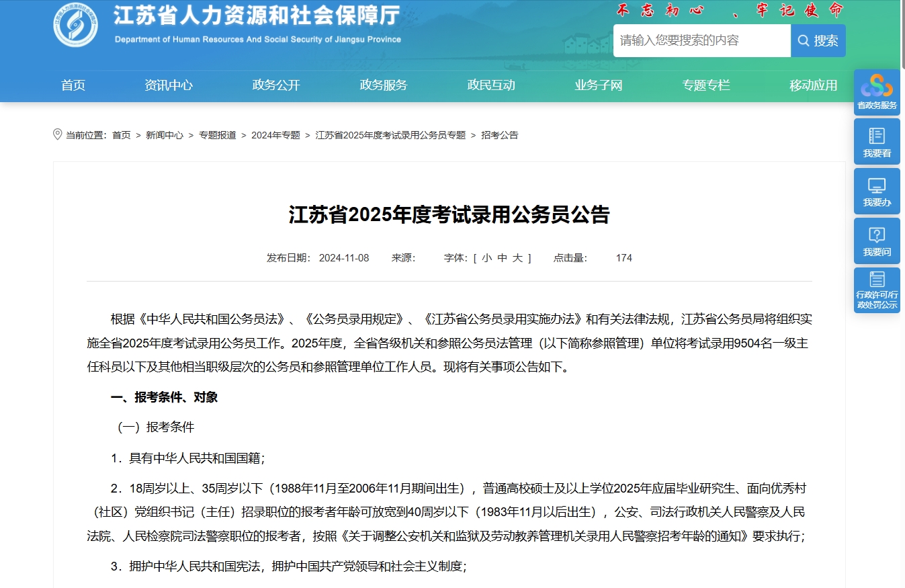Click the location pin icon in the breadcrumb

click(57, 134)
